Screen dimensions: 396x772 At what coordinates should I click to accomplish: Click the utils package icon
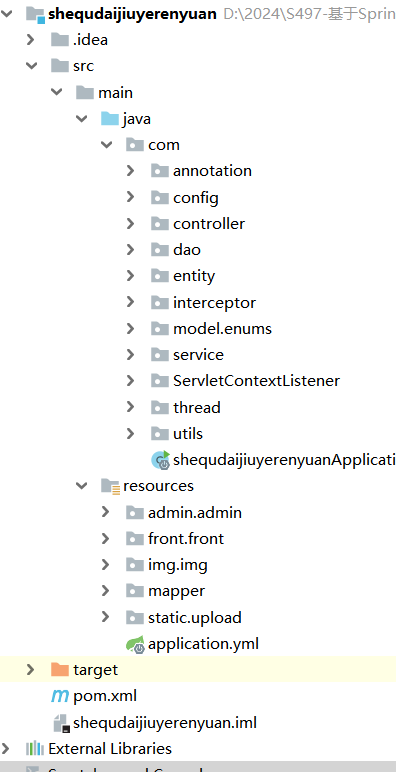click(x=160, y=433)
